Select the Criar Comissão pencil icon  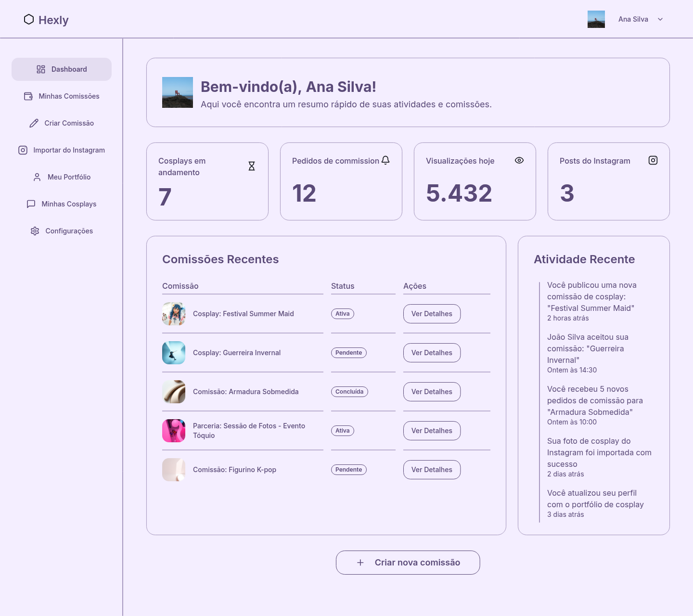pos(33,123)
